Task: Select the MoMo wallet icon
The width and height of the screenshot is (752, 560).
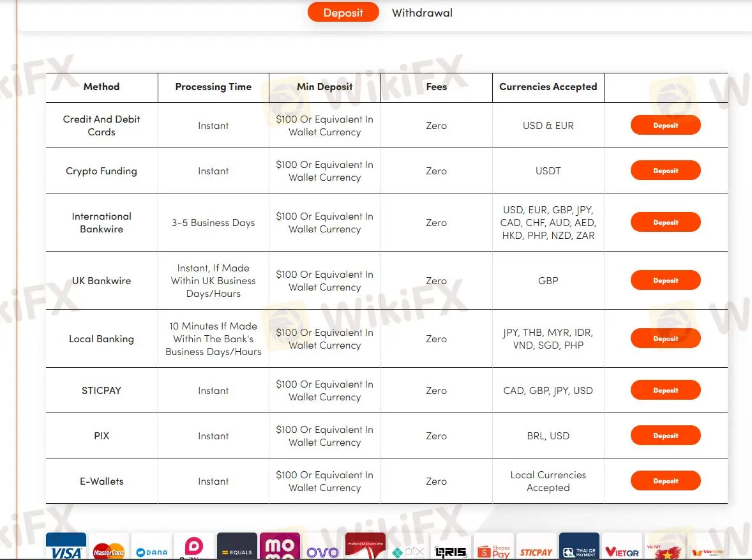Action: 280,547
